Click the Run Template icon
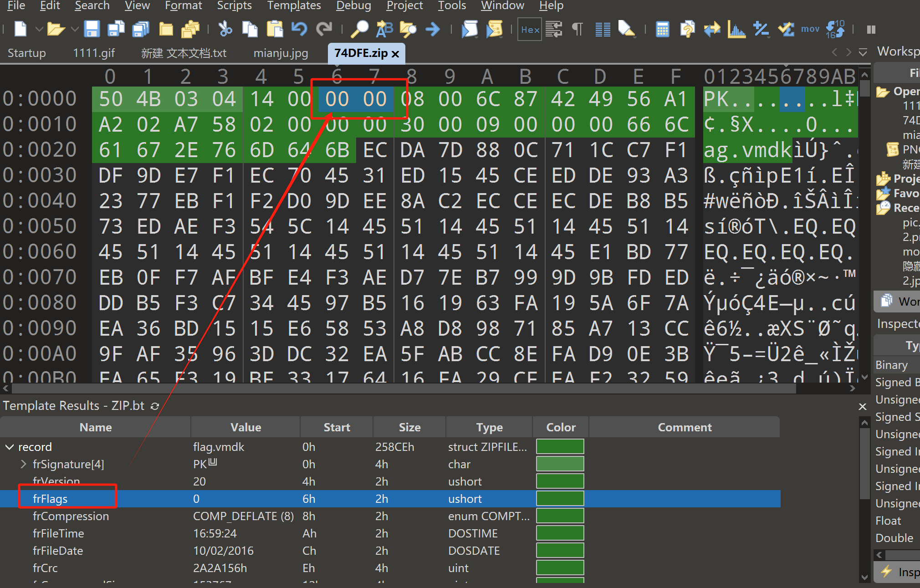Image resolution: width=920 pixels, height=588 pixels. [x=494, y=30]
